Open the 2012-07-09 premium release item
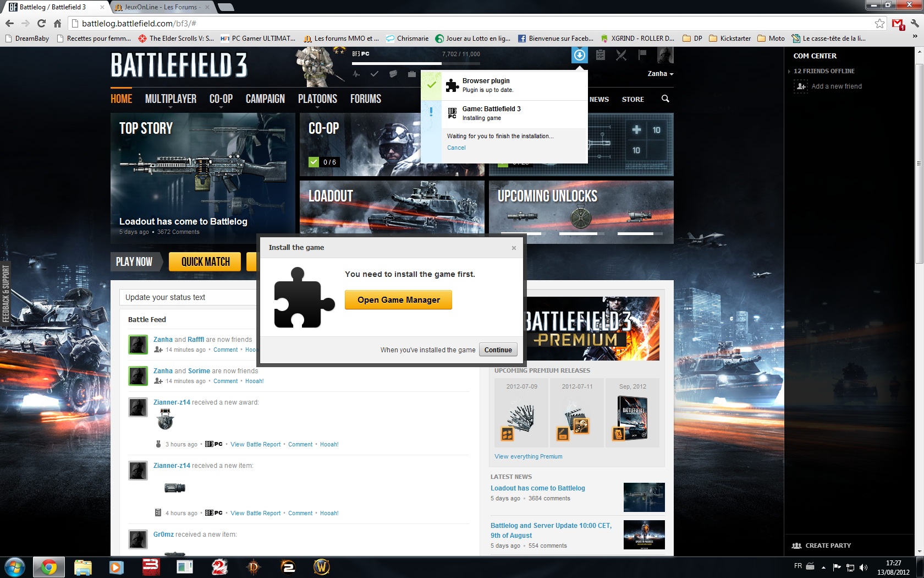This screenshot has height=578, width=924. pos(521,412)
